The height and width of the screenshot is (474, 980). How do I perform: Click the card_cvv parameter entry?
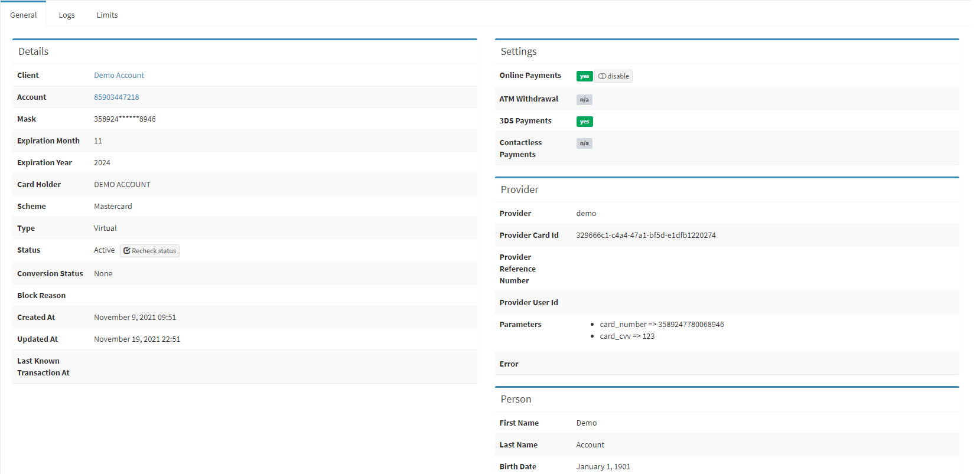627,336
